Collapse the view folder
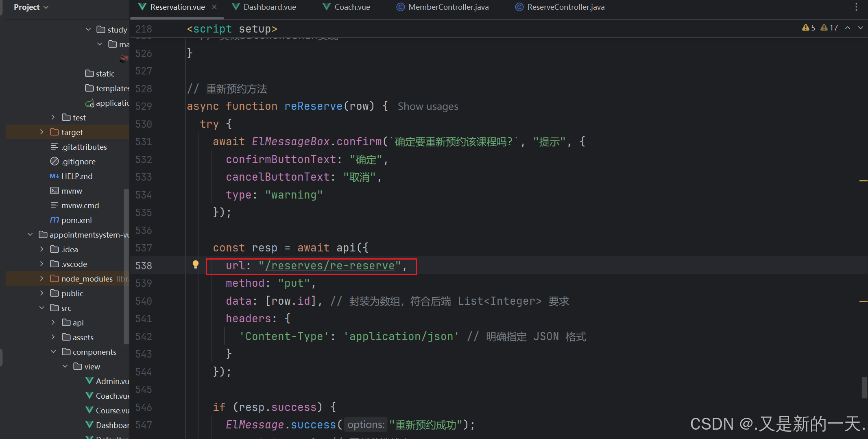The image size is (868, 439). tap(65, 366)
